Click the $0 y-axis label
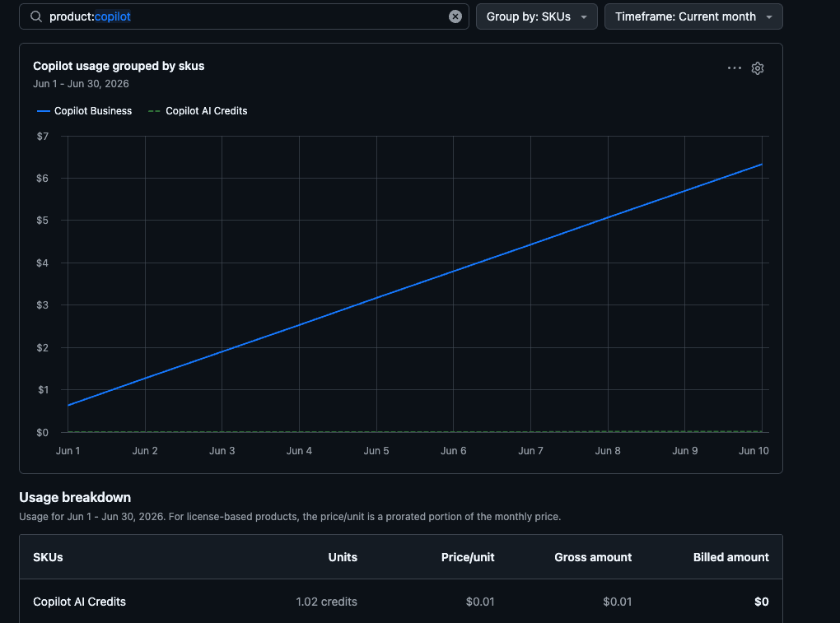This screenshot has width=840, height=623. (x=42, y=432)
